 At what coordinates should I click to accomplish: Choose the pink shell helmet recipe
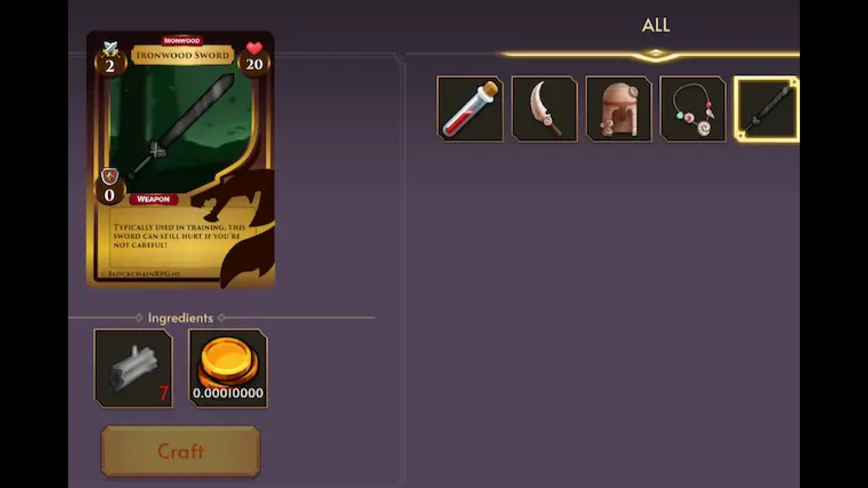click(618, 109)
